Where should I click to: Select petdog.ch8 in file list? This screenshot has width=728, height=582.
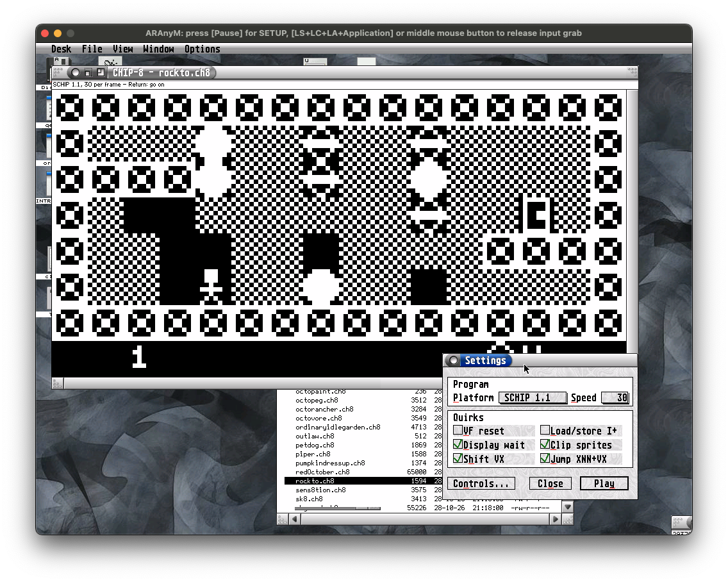click(x=315, y=445)
